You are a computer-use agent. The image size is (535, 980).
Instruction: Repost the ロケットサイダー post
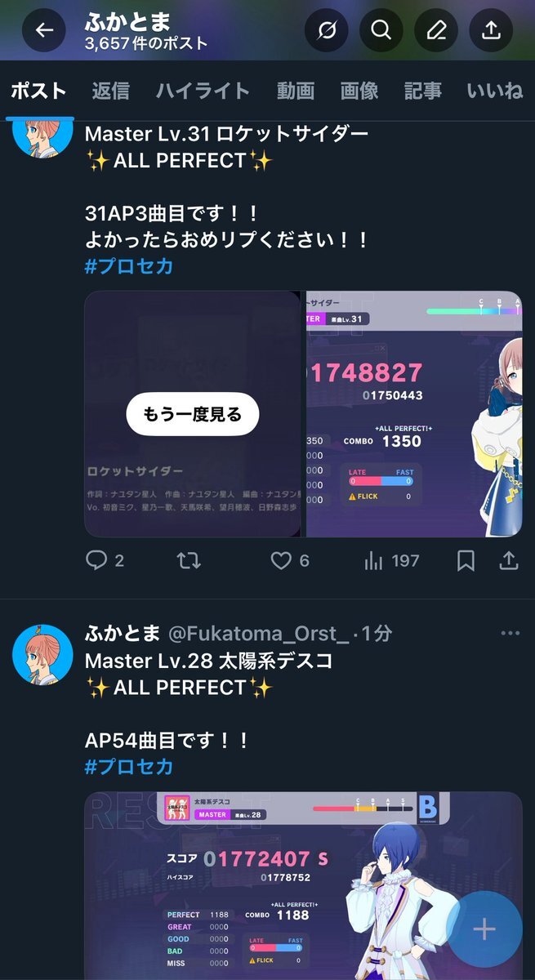189,560
